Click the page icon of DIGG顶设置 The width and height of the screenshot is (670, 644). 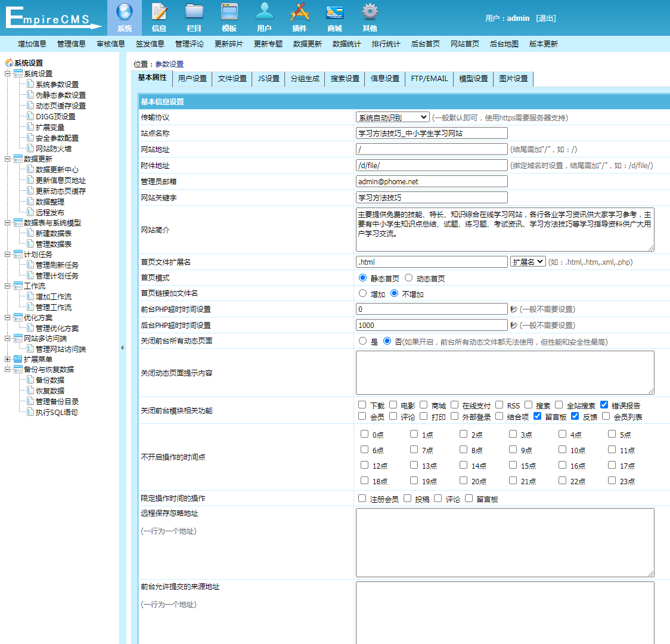coord(30,116)
